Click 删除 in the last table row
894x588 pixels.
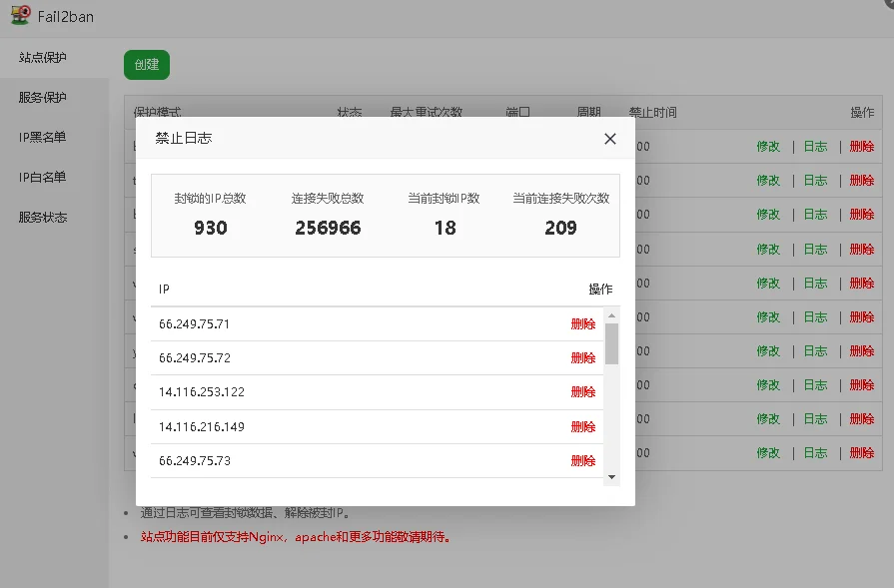[861, 453]
